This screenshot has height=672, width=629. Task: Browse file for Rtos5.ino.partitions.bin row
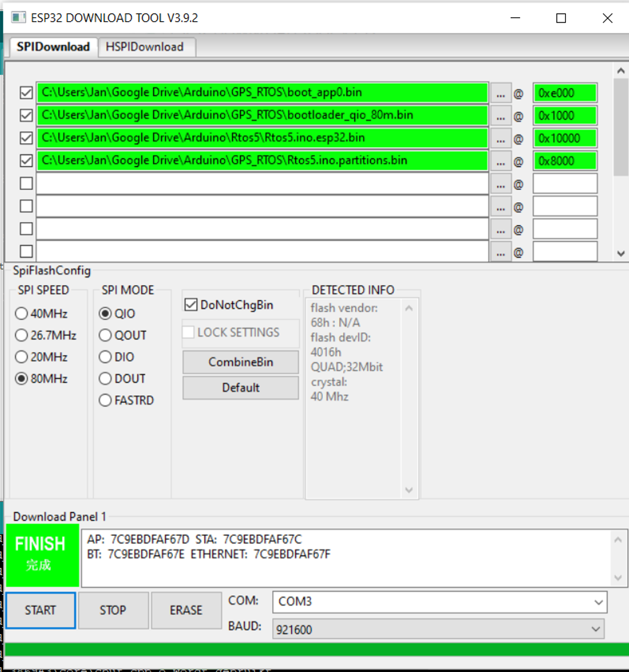[500, 161]
